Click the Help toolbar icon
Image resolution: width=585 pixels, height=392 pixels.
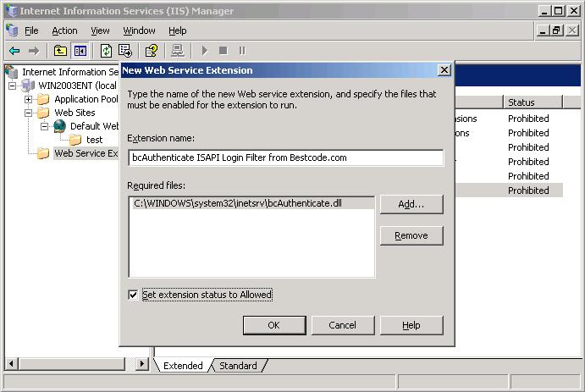click(152, 51)
